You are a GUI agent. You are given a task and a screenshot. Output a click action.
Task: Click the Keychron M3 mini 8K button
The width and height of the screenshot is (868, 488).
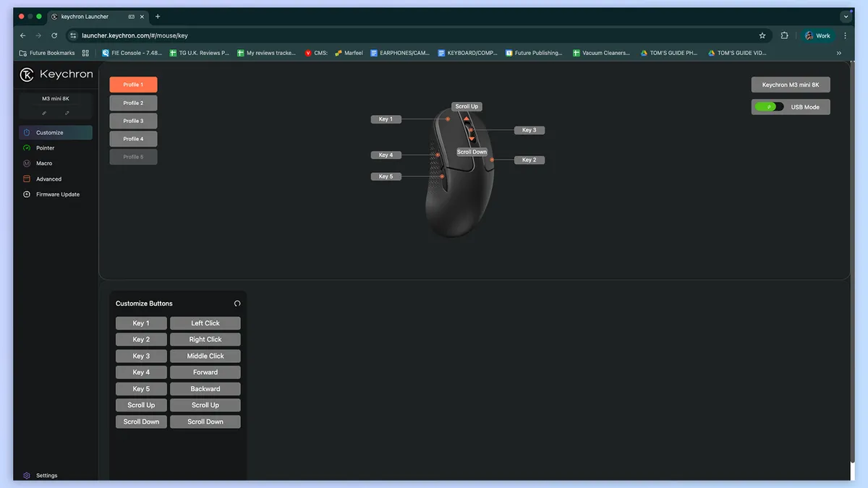791,85
